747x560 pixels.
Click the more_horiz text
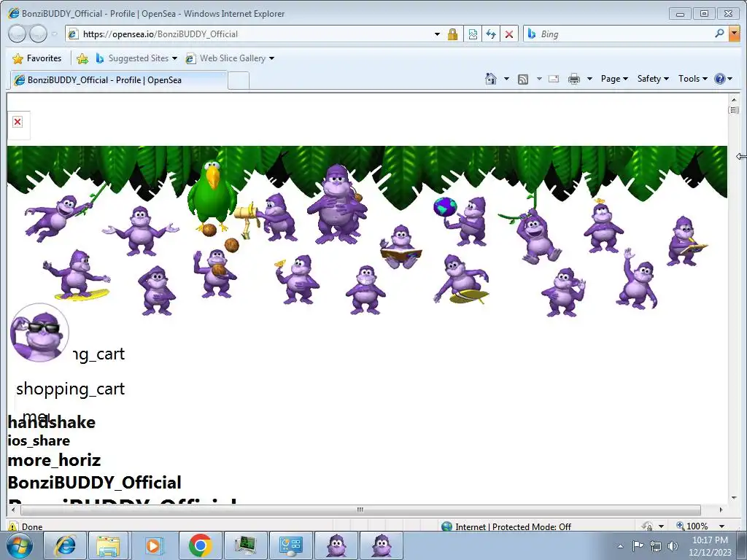(x=54, y=461)
